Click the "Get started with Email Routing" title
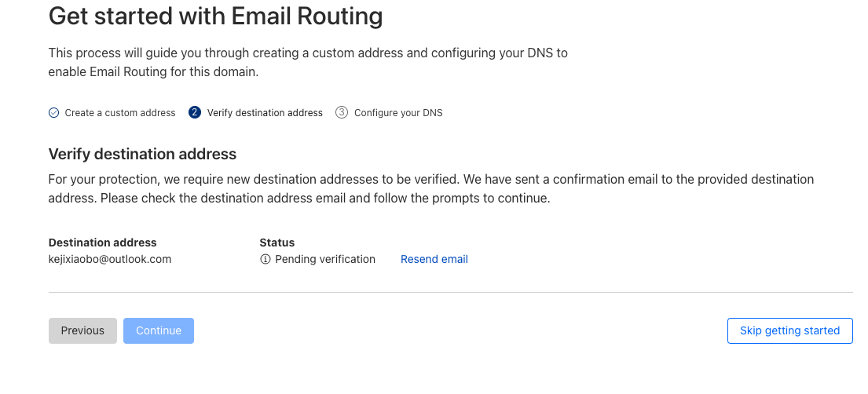 point(215,16)
